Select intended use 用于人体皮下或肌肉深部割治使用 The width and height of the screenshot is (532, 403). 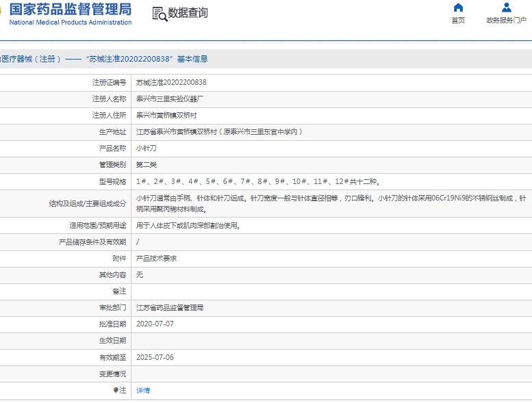(x=188, y=225)
